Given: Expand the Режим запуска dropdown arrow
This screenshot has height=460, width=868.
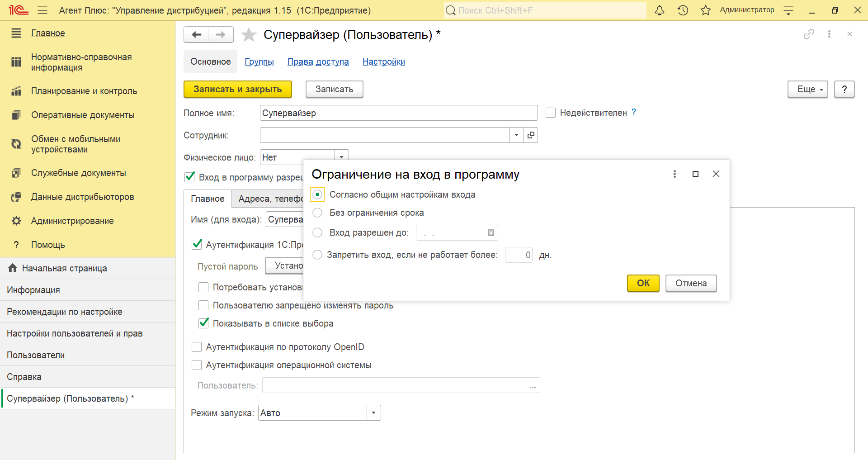Looking at the screenshot, I should coord(374,413).
